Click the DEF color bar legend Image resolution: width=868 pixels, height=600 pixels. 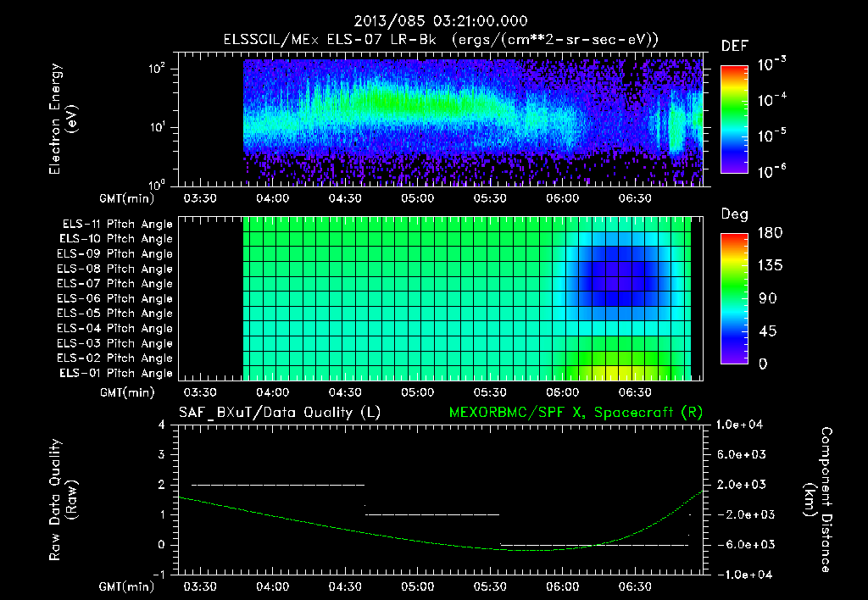(x=735, y=119)
